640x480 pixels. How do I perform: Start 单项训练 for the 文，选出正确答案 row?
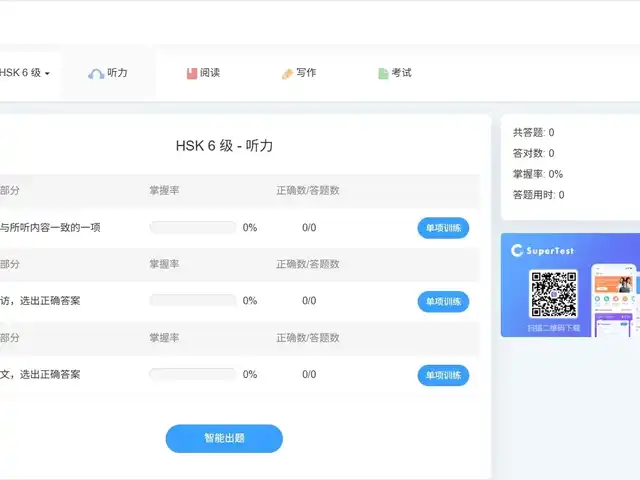coord(442,375)
